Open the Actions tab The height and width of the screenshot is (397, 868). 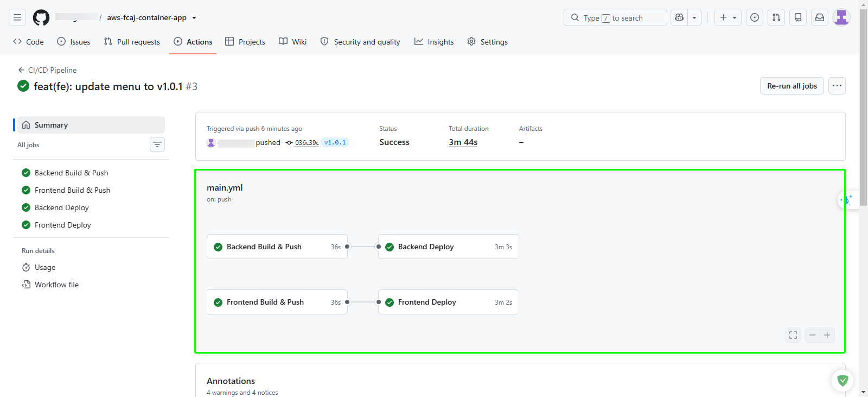point(193,42)
